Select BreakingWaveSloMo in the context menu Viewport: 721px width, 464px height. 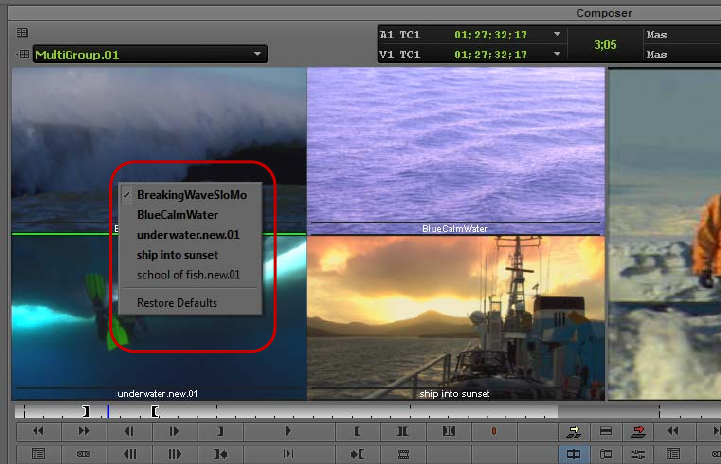point(190,195)
